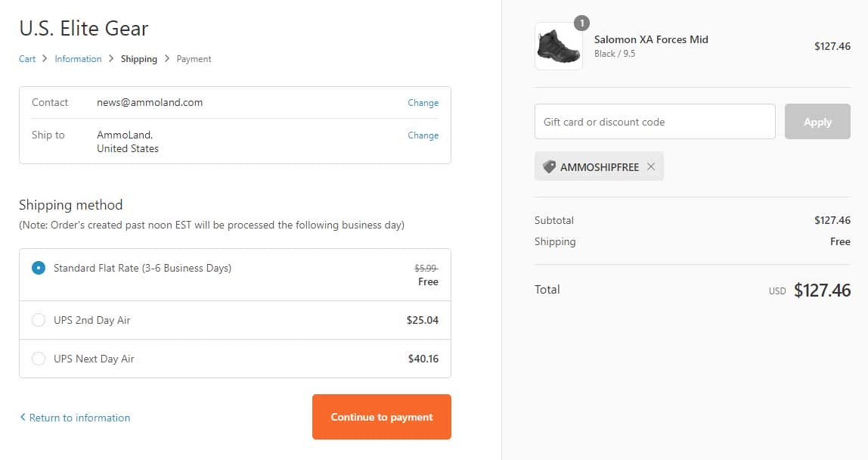
Task: Choose UPS Next Day Air shipping
Action: 39,359
